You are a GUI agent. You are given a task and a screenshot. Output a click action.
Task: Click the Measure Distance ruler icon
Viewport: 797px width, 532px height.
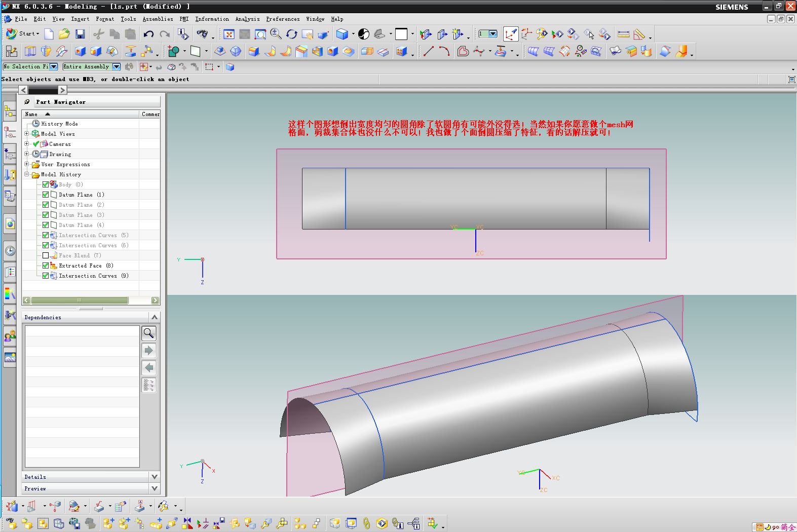click(624, 34)
